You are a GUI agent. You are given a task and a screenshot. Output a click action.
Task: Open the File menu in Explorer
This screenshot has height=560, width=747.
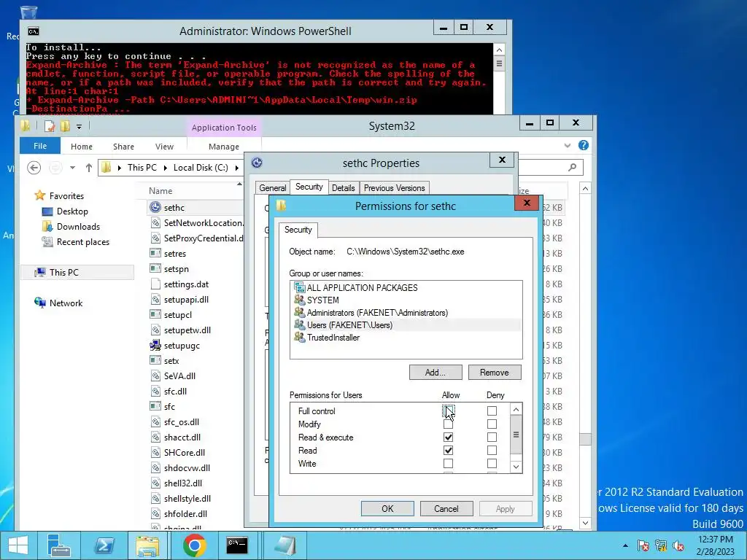pos(40,146)
